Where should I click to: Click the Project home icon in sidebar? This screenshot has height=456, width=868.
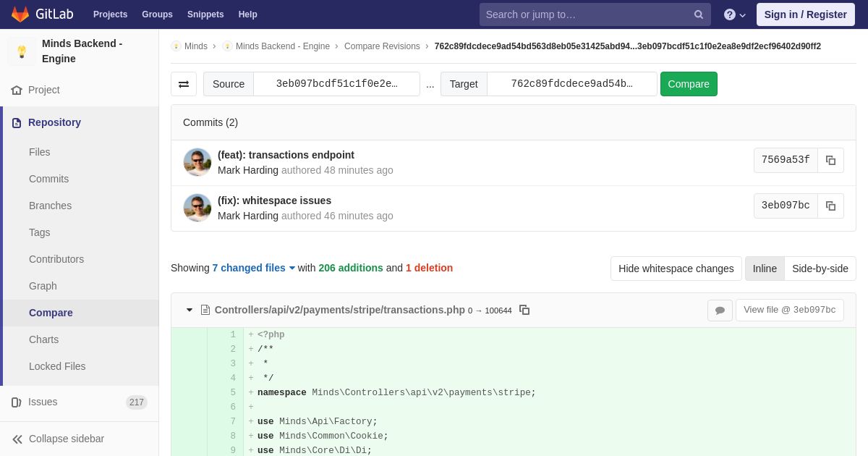pyautogui.click(x=17, y=90)
